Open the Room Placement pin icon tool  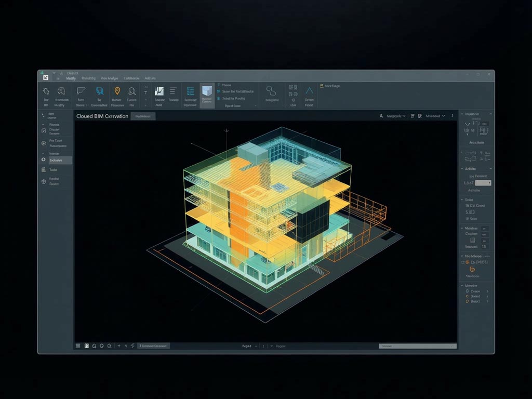click(x=118, y=91)
